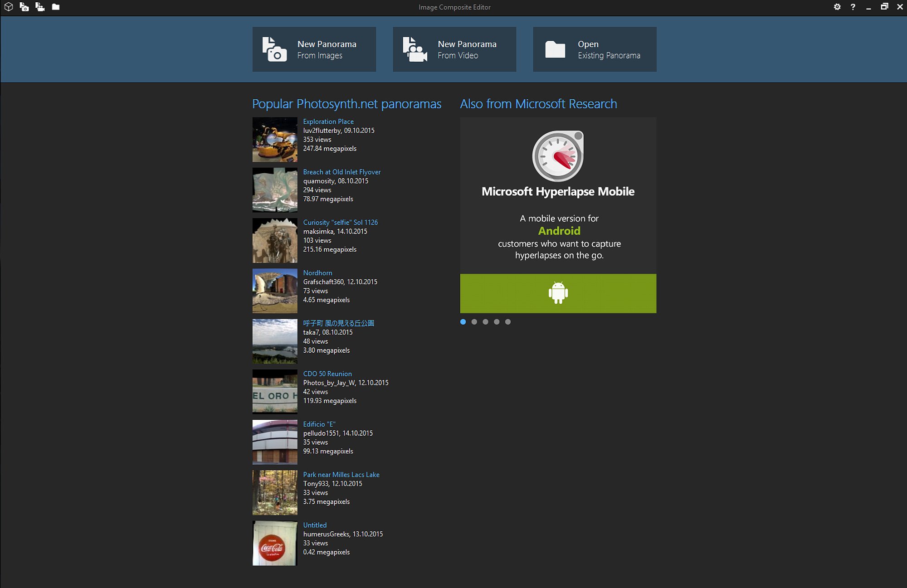The image size is (907, 588).
Task: Click Curiosity selfie thumbnail
Action: (x=275, y=240)
